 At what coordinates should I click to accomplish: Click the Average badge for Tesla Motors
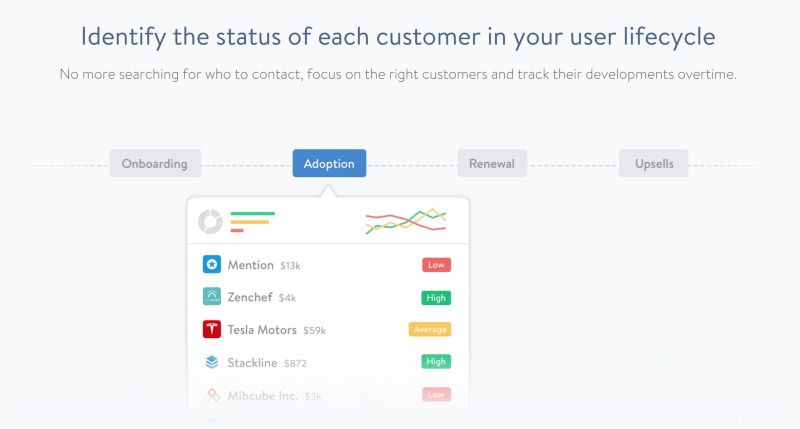pyautogui.click(x=429, y=329)
